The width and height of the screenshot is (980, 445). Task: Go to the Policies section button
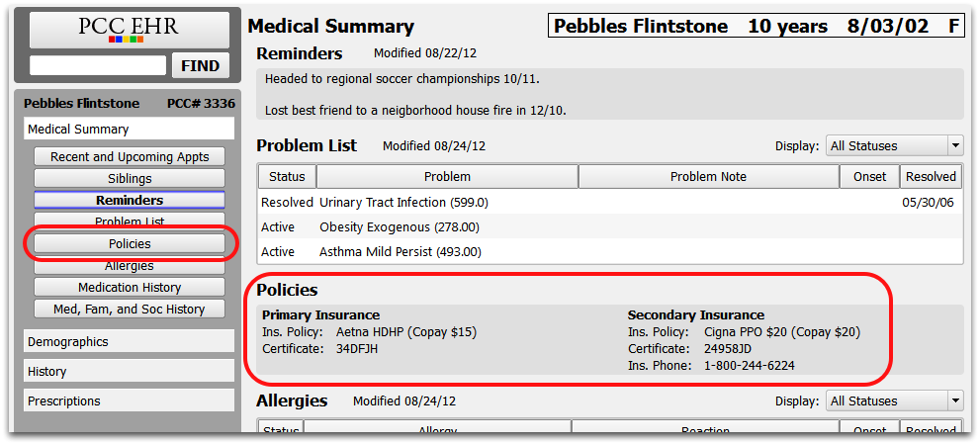[130, 243]
